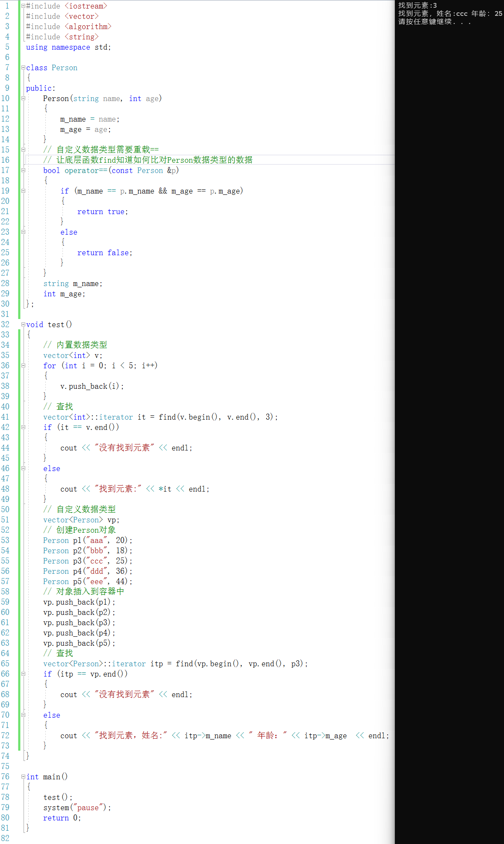Image resolution: width=504 pixels, height=844 pixels.
Task: Click the 'Person p2("bbb", 18);' line
Action: pos(88,551)
